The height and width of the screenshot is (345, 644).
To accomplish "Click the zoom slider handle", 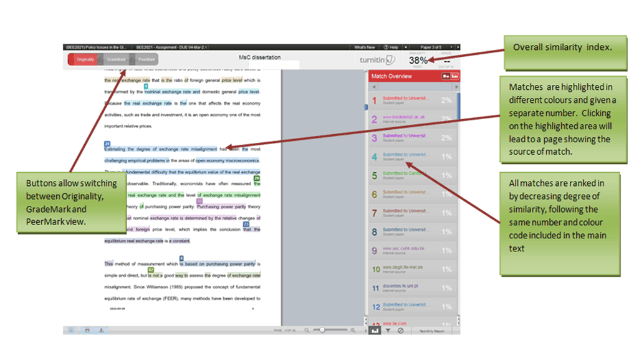I will [x=321, y=330].
